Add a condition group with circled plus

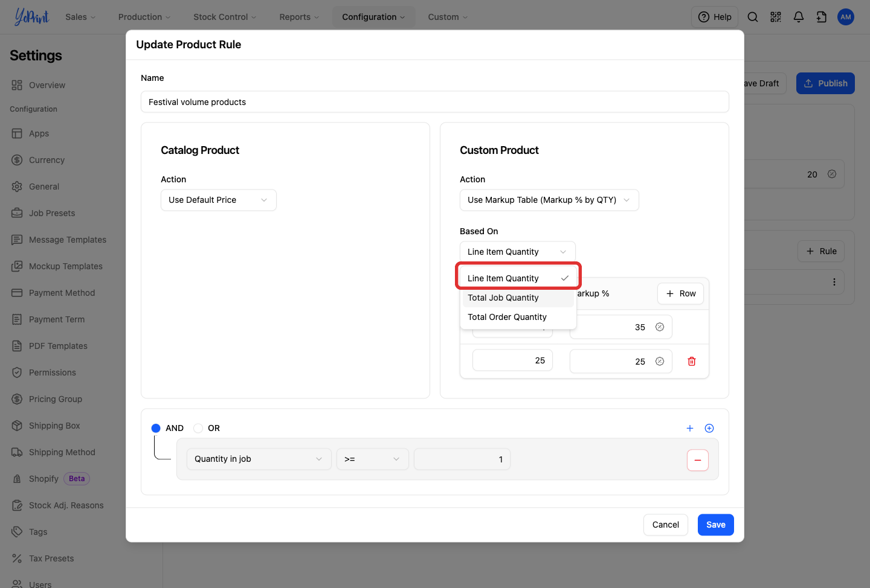click(x=709, y=428)
